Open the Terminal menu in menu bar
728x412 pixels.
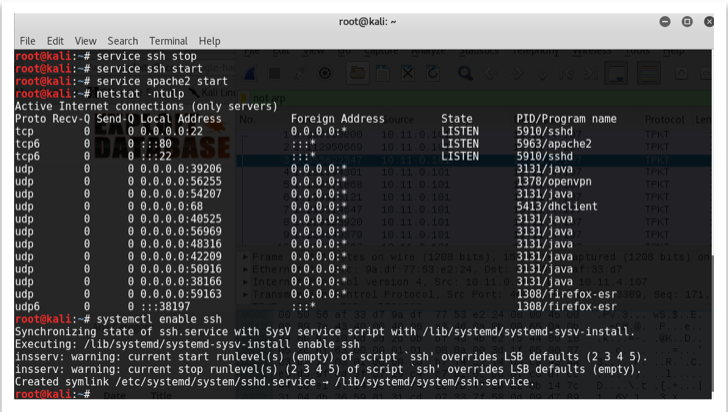(x=168, y=41)
